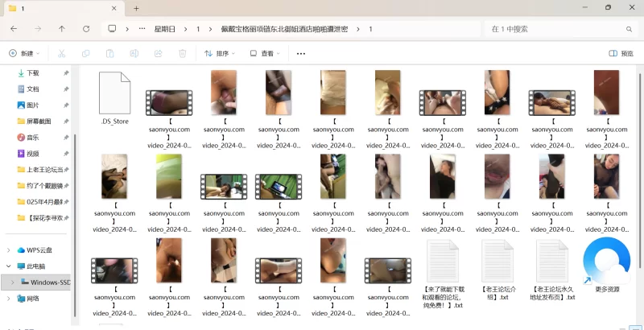Viewport: 644px width, 330px height.
Task: Select 下载 in the sidebar
Action: pos(32,72)
